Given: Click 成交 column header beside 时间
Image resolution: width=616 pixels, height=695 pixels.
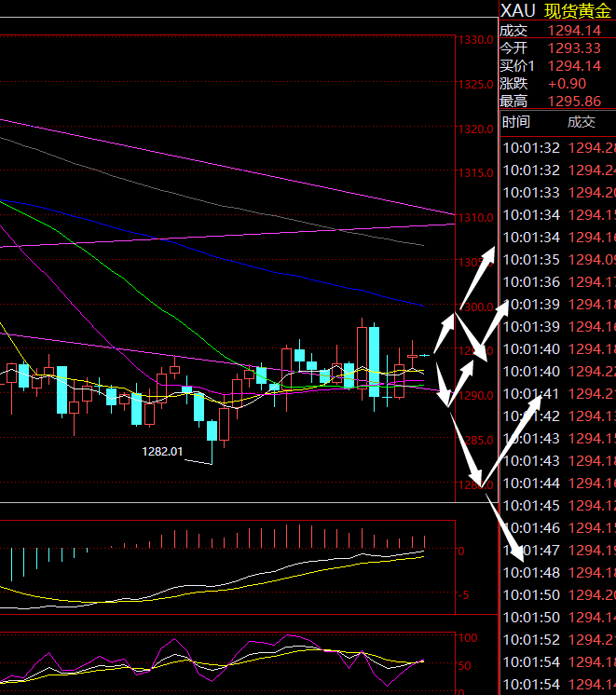Looking at the screenshot, I should (x=581, y=122).
